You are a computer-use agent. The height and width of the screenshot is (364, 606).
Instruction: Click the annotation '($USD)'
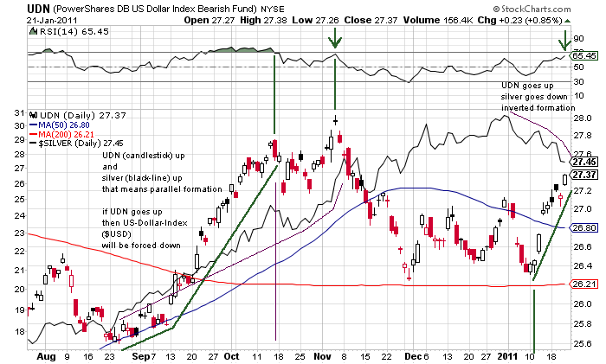tap(116, 234)
